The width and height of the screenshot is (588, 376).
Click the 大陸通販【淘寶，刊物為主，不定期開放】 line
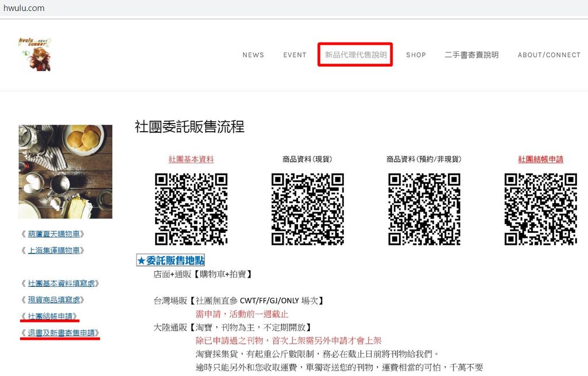(x=233, y=328)
